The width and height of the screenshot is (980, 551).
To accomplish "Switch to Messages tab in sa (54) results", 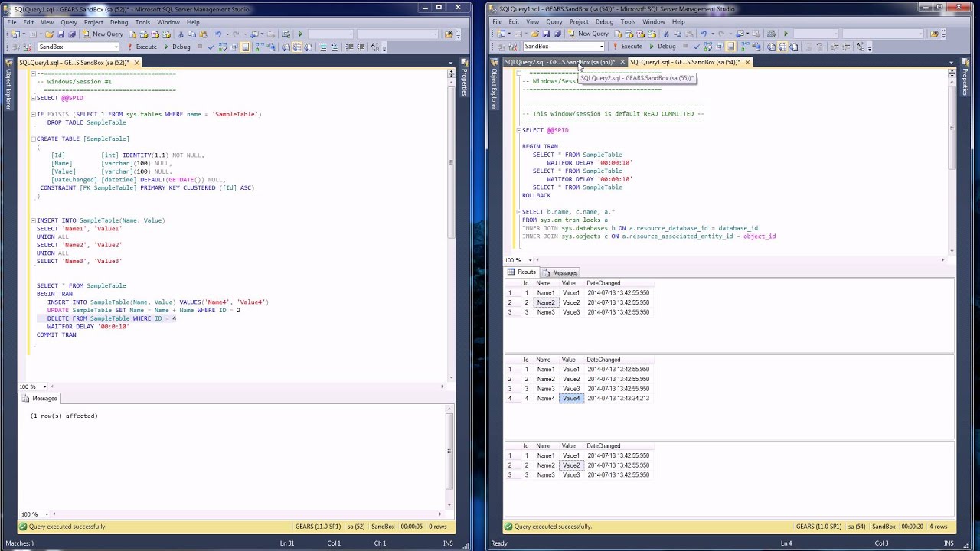I will tap(560, 272).
